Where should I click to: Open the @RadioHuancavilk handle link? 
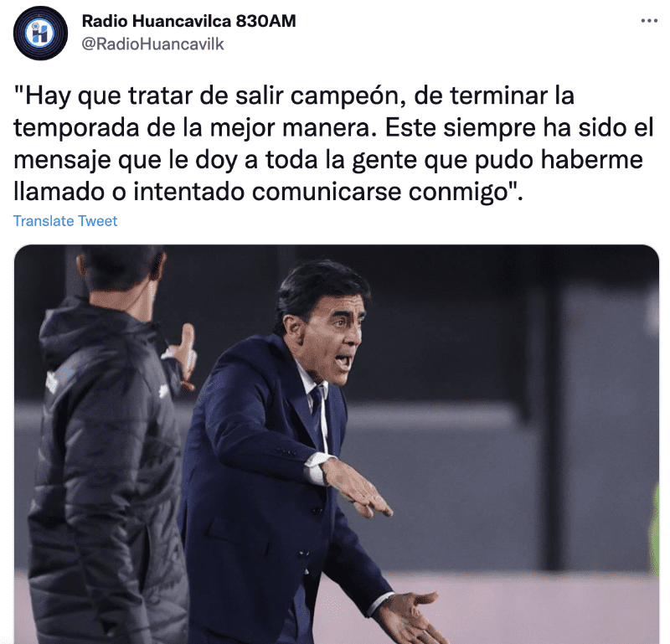152,44
